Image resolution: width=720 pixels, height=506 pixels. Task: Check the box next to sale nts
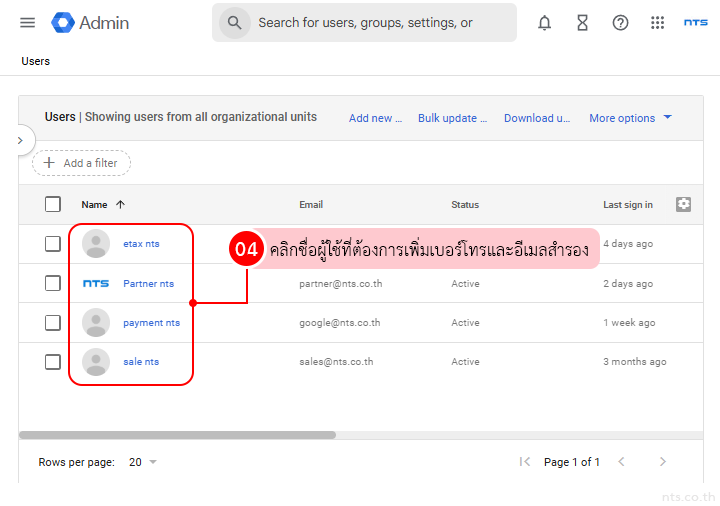click(53, 361)
